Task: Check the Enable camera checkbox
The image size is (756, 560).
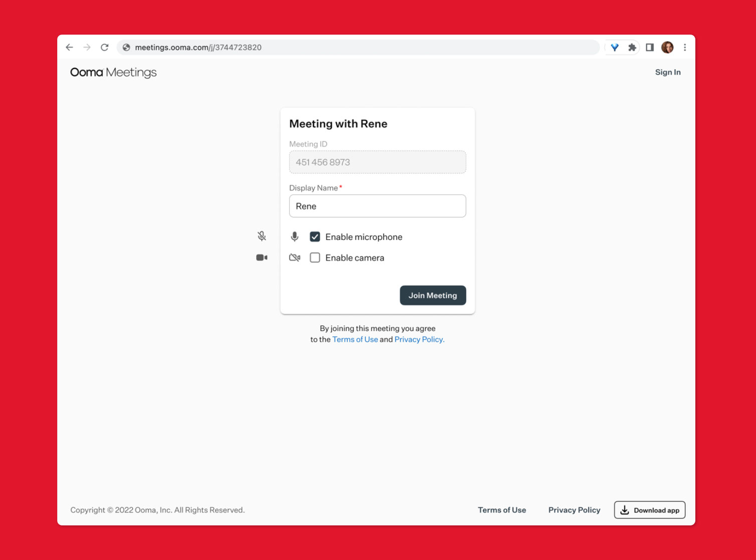Action: coord(315,258)
